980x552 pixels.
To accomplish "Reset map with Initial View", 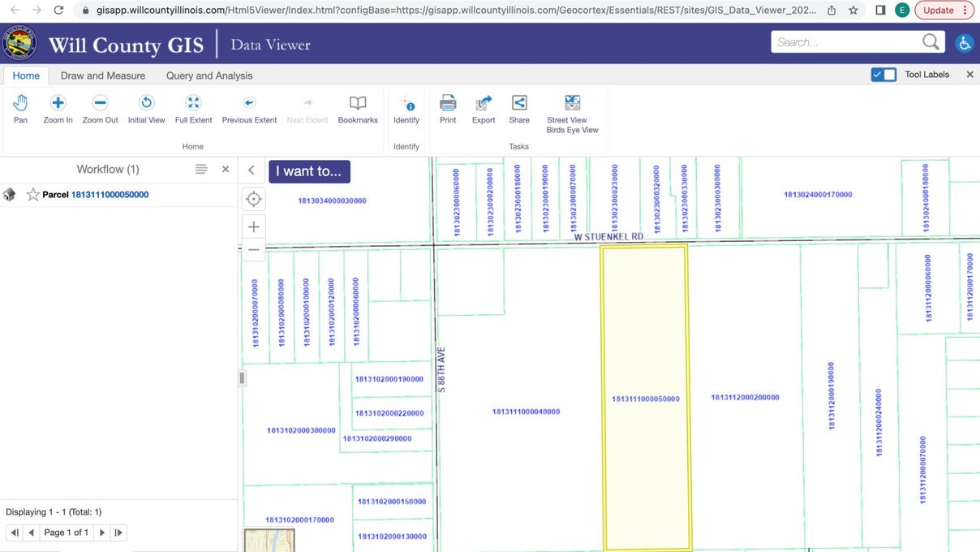I will [x=146, y=109].
